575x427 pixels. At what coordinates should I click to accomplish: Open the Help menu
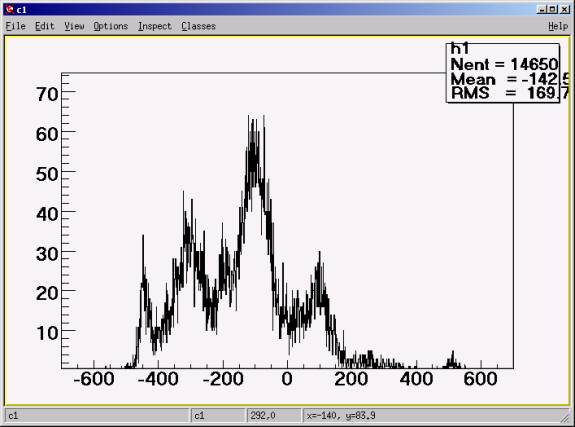[558, 26]
